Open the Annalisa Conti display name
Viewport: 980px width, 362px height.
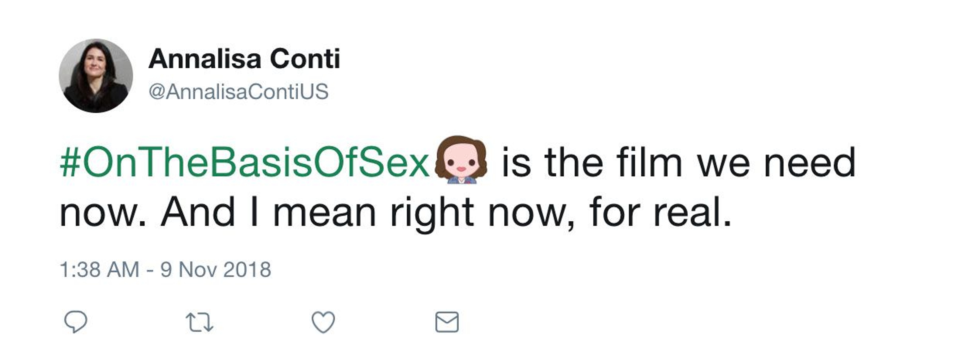[x=244, y=59]
